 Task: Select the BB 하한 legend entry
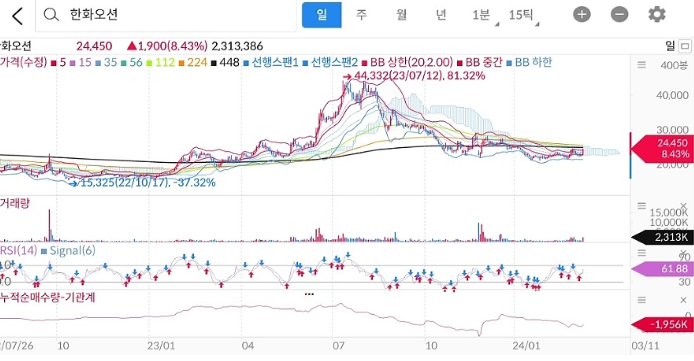pyautogui.click(x=529, y=62)
